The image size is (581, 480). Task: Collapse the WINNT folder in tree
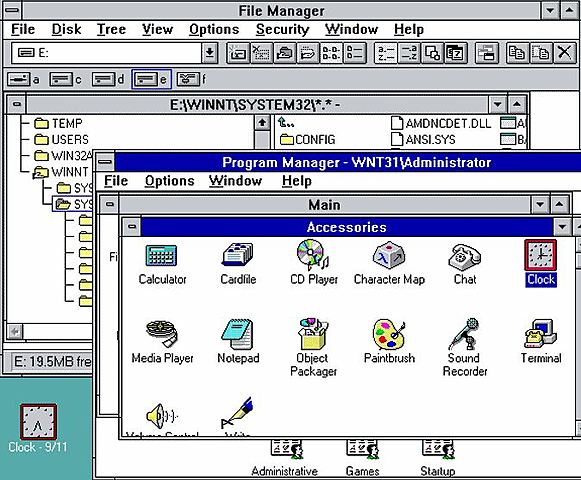pos(41,172)
